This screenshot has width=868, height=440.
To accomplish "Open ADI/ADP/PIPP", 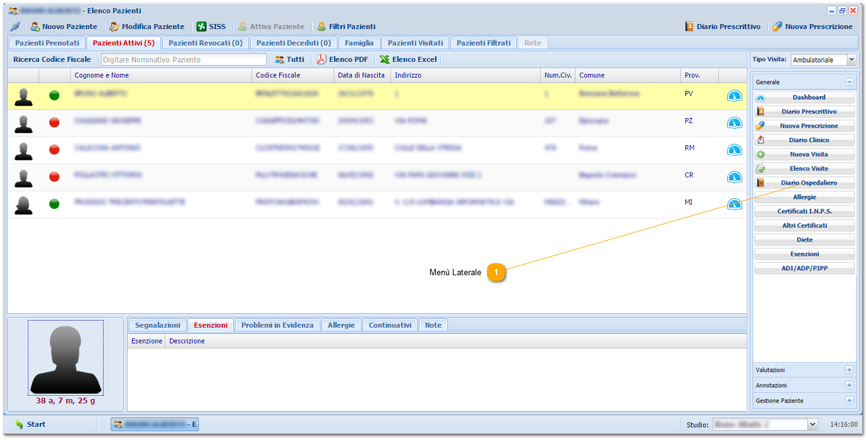I will 804,268.
